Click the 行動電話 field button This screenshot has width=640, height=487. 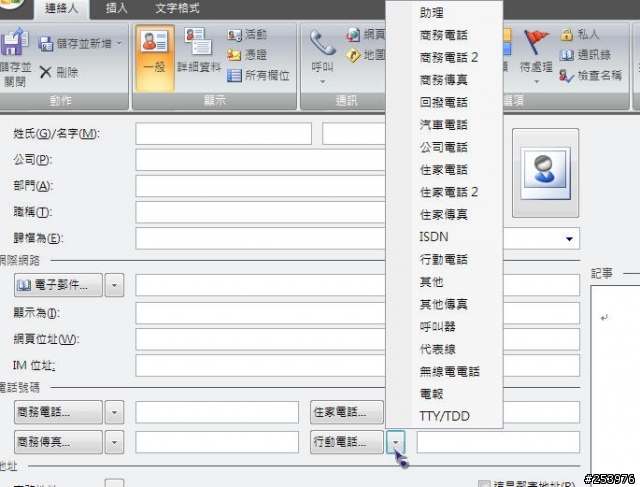pos(347,442)
